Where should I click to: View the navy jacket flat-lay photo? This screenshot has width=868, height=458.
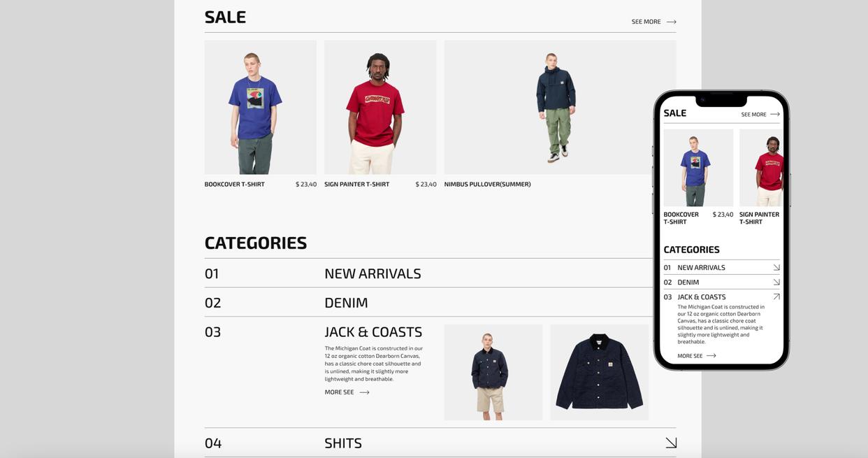(x=600, y=372)
